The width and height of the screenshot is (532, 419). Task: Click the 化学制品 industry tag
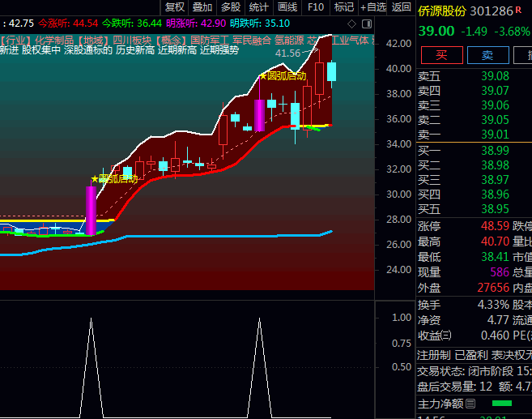click(x=54, y=41)
